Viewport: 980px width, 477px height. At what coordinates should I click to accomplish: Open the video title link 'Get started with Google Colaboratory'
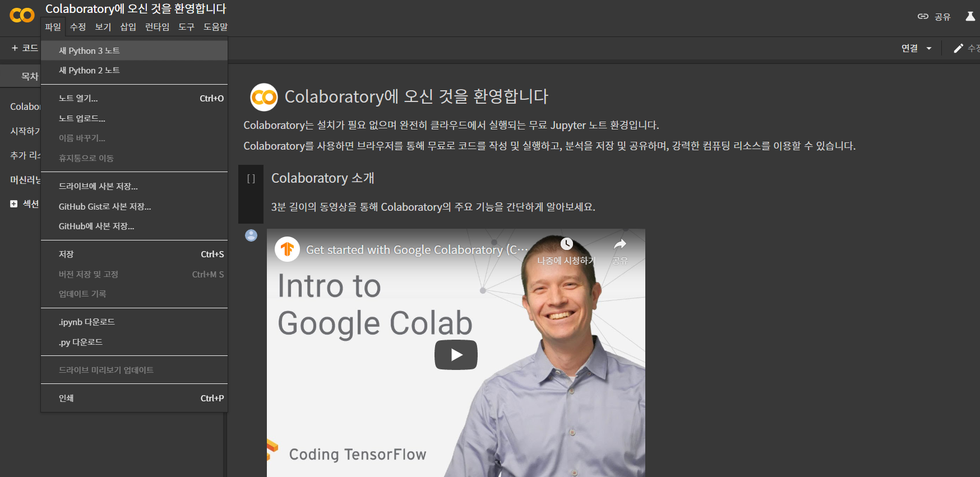417,249
